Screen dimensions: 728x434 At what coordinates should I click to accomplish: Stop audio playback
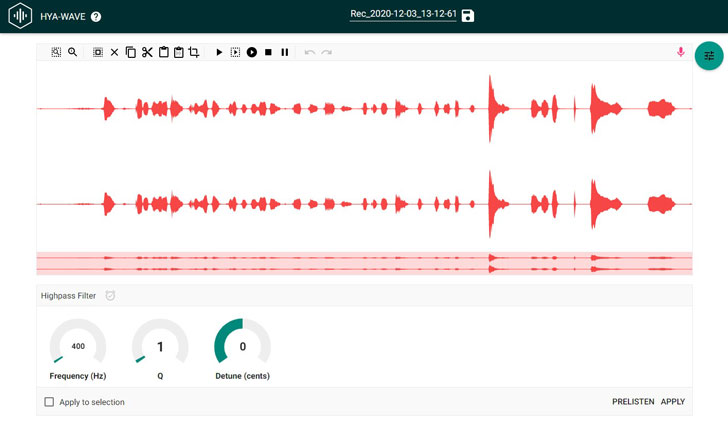[268, 52]
